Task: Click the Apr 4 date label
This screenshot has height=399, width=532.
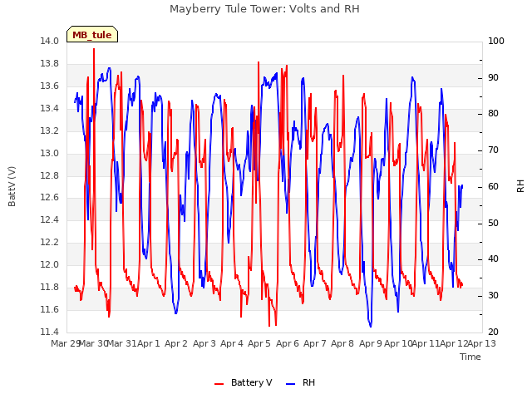Action: point(232,343)
